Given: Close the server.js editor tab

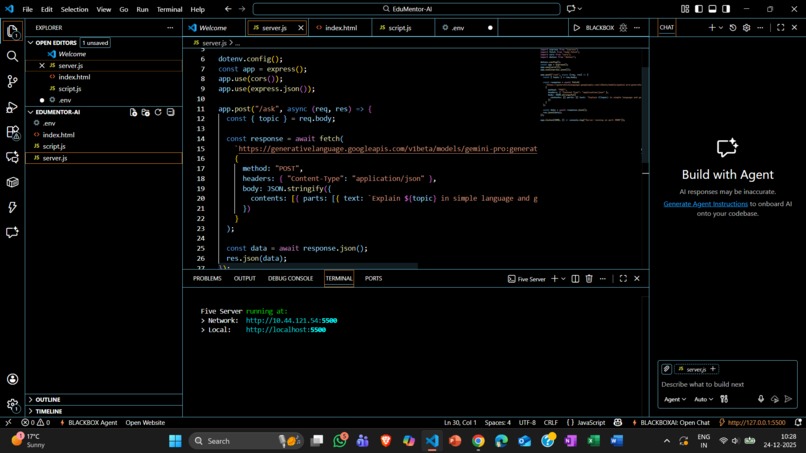Looking at the screenshot, I should (x=301, y=28).
